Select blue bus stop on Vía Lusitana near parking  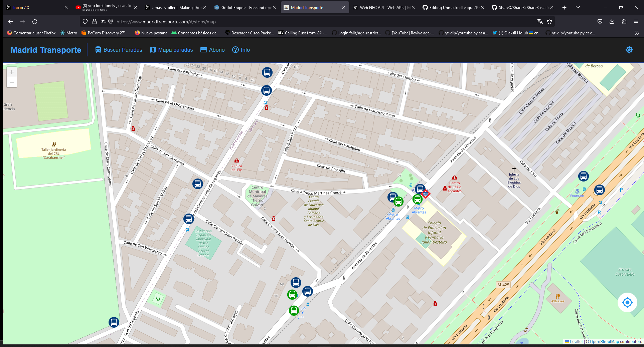(x=600, y=190)
